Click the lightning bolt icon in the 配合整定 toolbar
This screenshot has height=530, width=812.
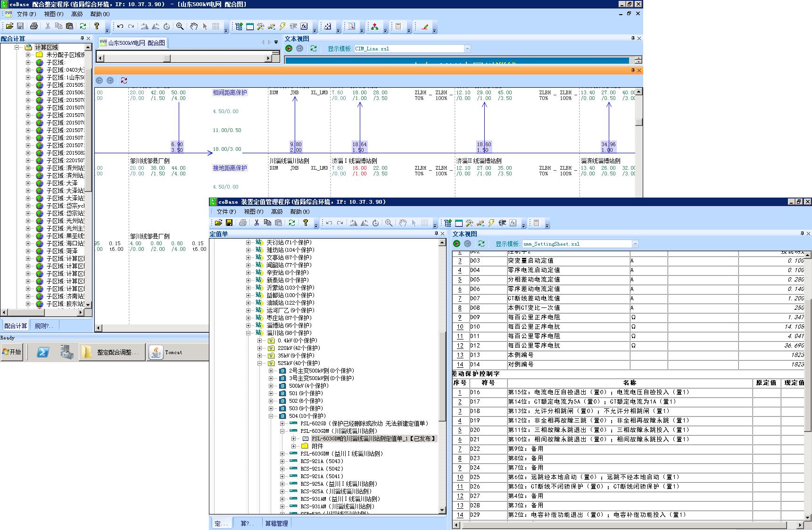[282, 26]
